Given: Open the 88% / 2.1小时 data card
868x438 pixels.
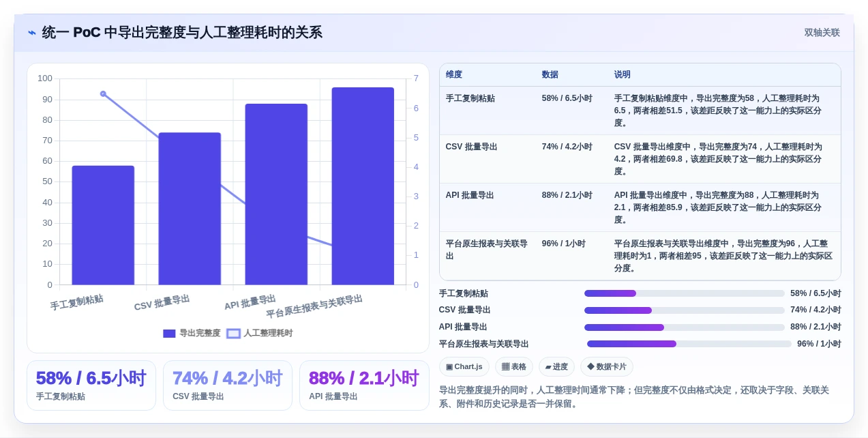Looking at the screenshot, I should [x=364, y=385].
